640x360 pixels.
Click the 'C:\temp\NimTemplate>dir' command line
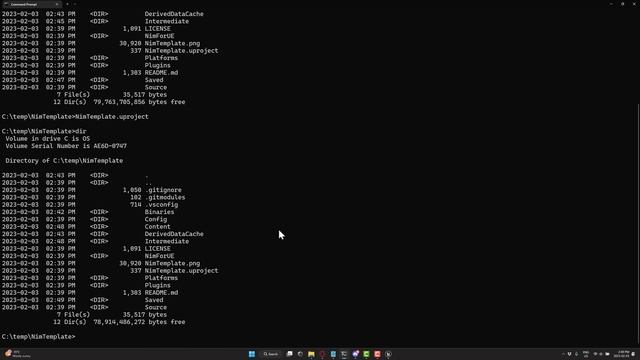click(x=44, y=131)
